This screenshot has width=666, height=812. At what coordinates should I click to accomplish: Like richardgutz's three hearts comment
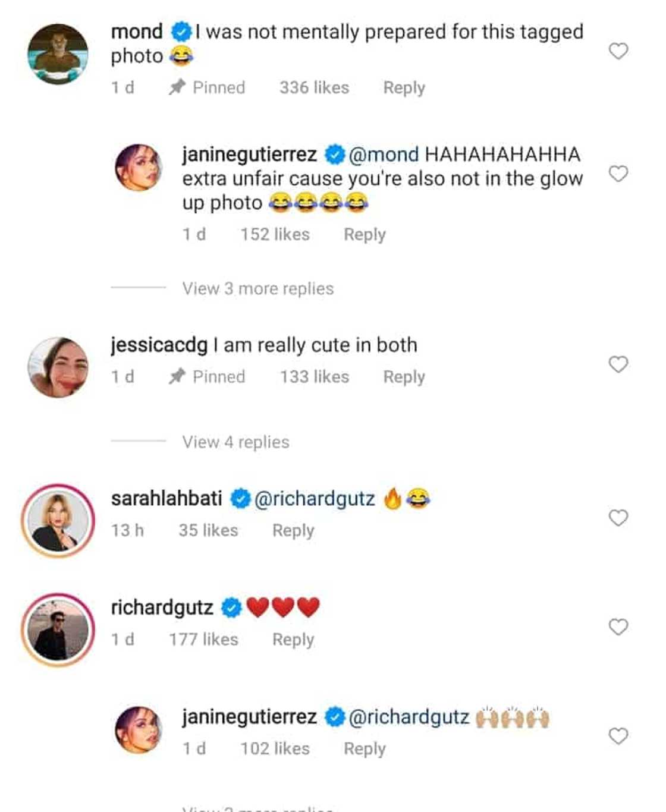[618, 627]
